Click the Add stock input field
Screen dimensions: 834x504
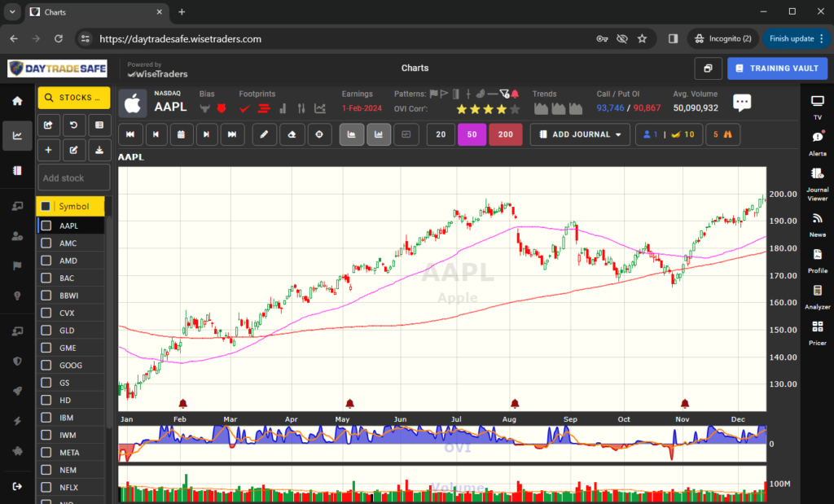point(73,177)
